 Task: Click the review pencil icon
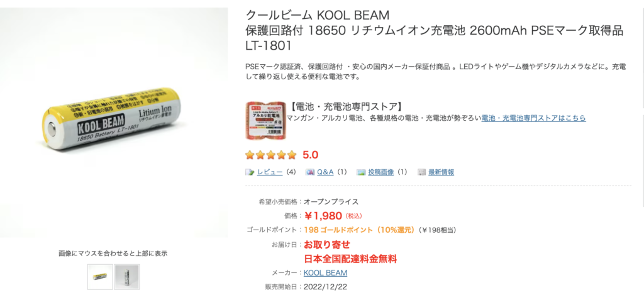(x=250, y=172)
